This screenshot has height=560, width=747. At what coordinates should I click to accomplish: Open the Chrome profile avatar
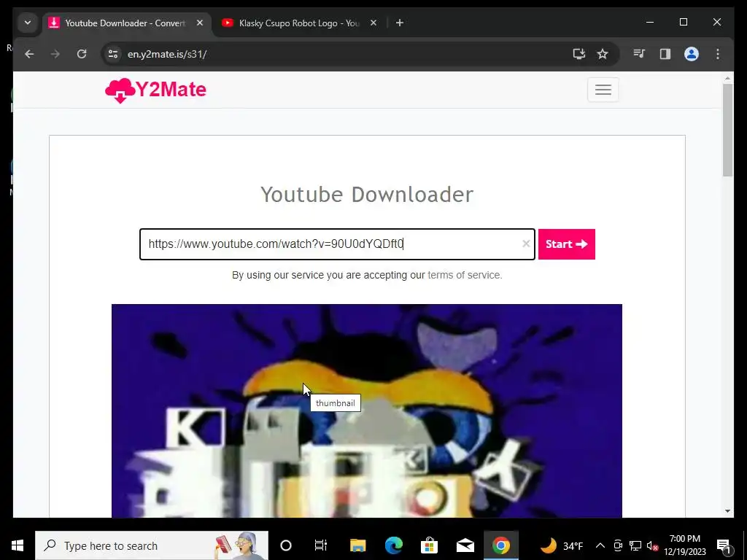pos(692,54)
